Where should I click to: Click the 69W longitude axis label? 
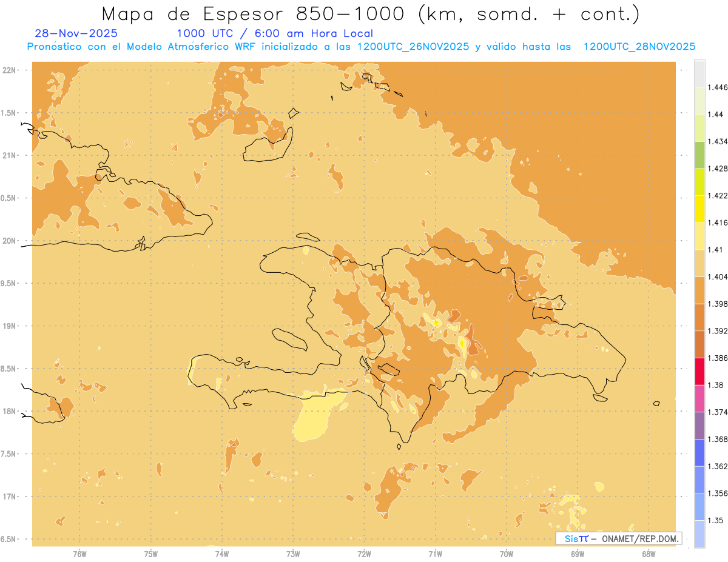click(577, 554)
